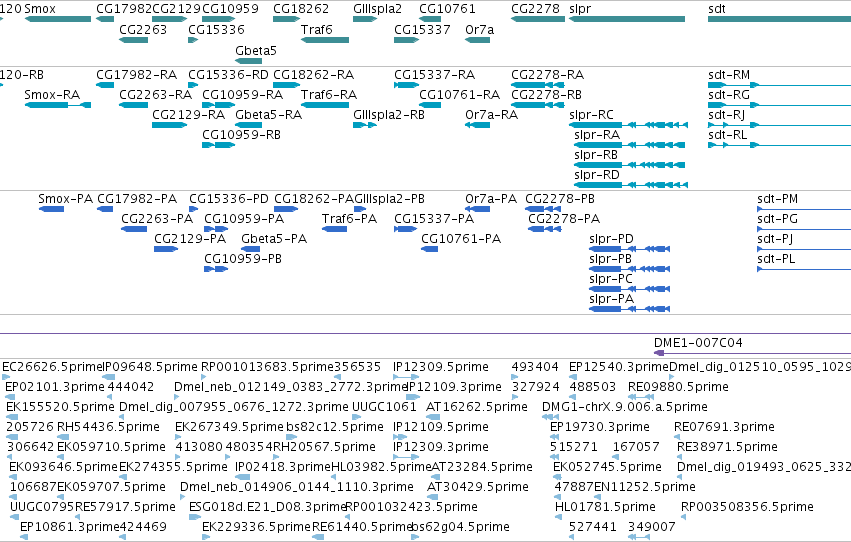Click the HL01781.5prime label
The height and width of the screenshot is (542, 851).
(605, 507)
